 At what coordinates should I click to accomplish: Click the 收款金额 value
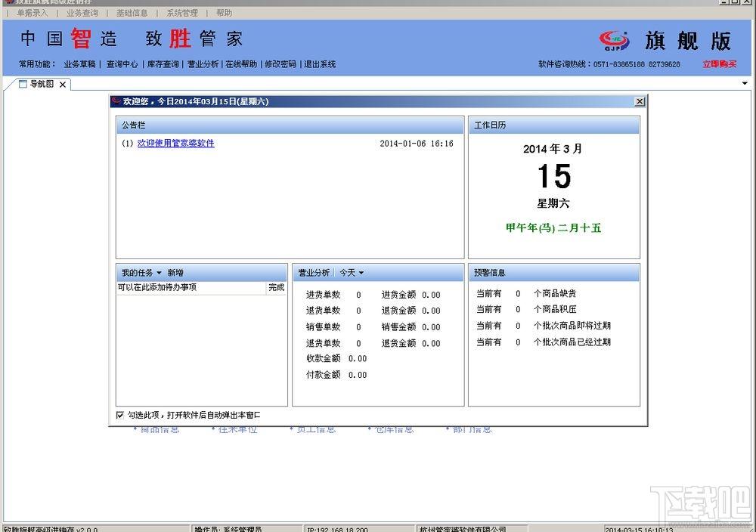tap(358, 358)
